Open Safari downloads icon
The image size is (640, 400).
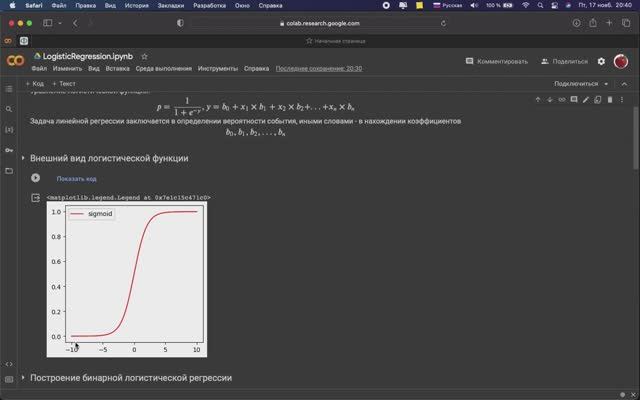tap(576, 23)
